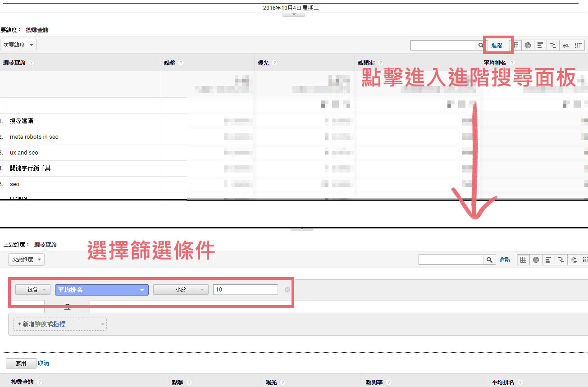Screen dimensions: 588x387
Task: Click the data table view icon in the lower screenshot
Action: (x=523, y=260)
